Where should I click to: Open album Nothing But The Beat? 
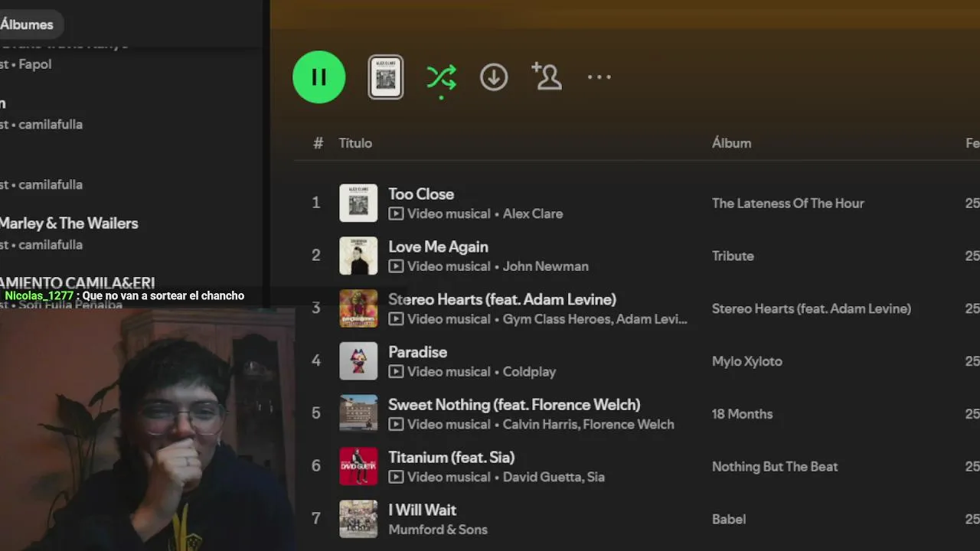click(x=775, y=467)
